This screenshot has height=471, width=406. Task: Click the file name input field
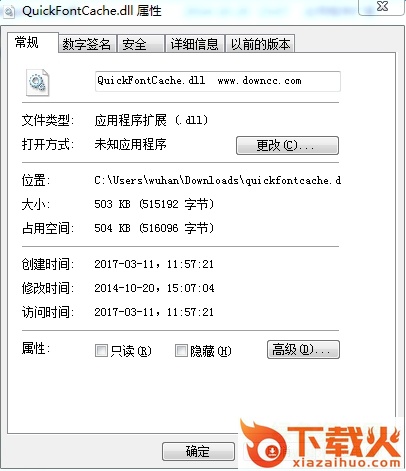(218, 81)
